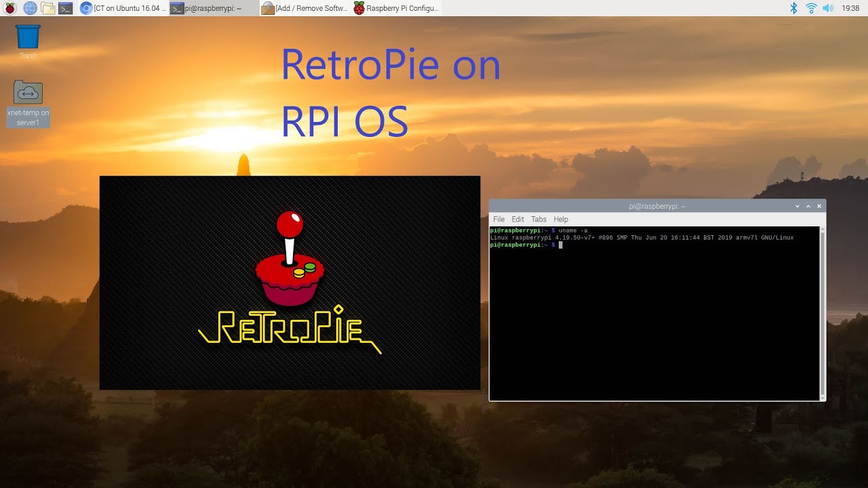
Task: Click the volume speaker icon
Action: 827,8
